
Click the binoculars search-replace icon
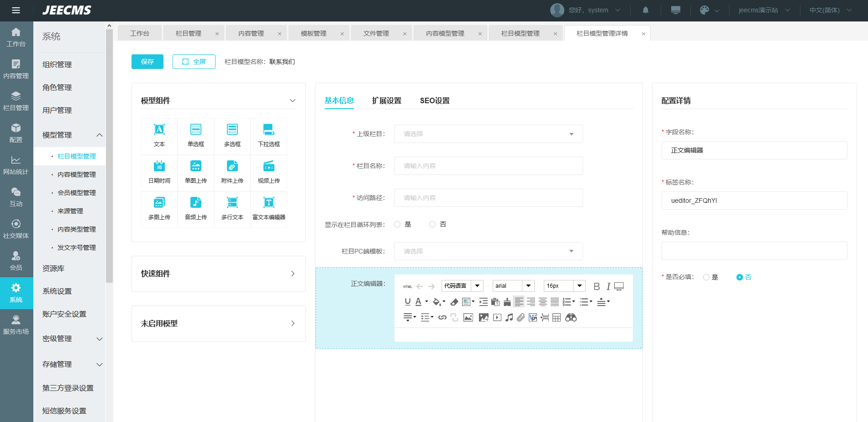pyautogui.click(x=571, y=317)
